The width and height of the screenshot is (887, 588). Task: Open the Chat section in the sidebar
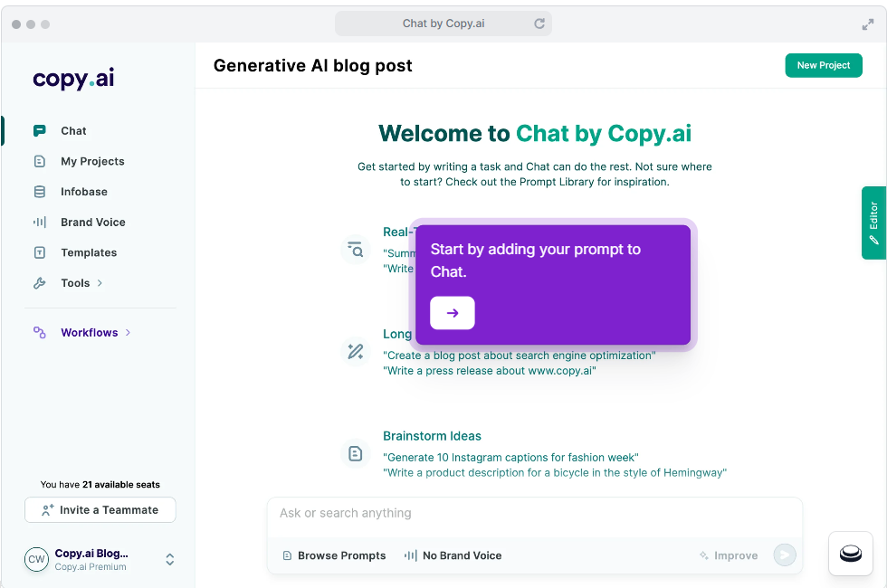(73, 130)
